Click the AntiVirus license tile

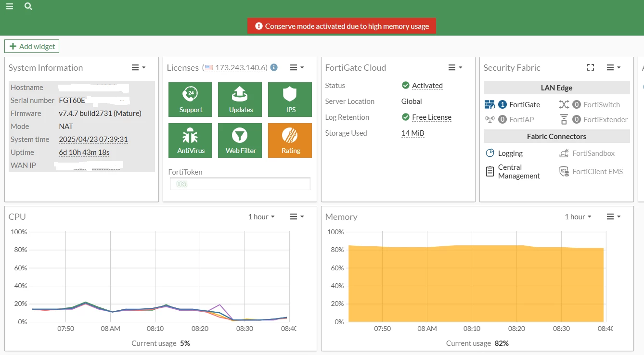190,140
